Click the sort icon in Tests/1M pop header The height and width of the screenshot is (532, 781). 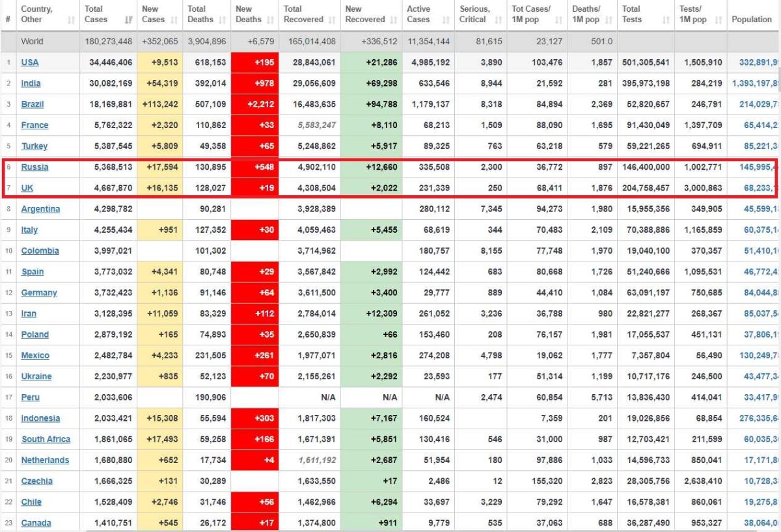717,20
